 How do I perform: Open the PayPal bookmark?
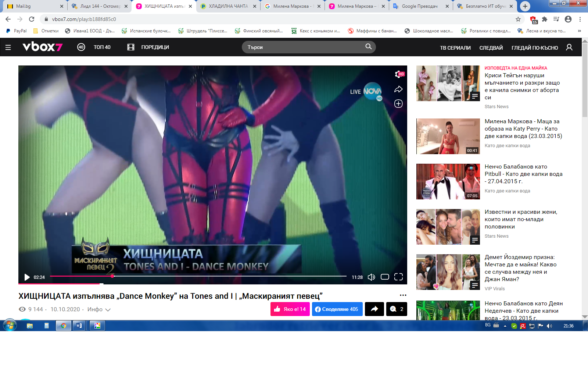(x=17, y=31)
